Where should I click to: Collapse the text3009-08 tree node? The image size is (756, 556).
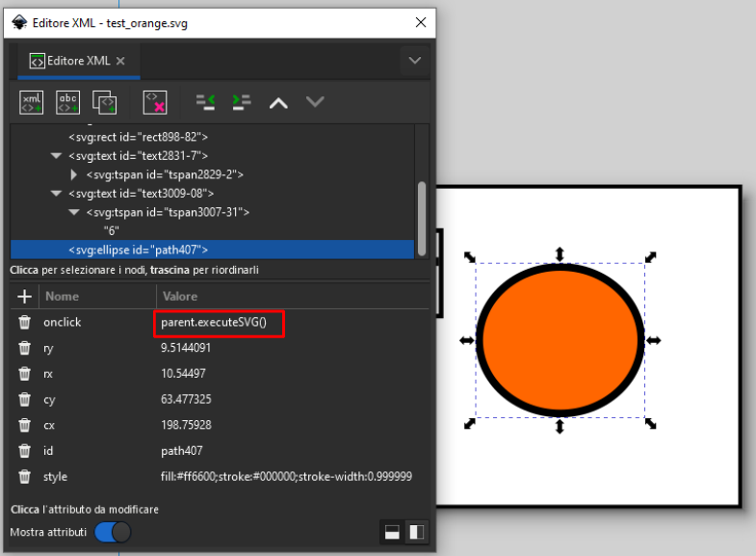[x=57, y=194]
